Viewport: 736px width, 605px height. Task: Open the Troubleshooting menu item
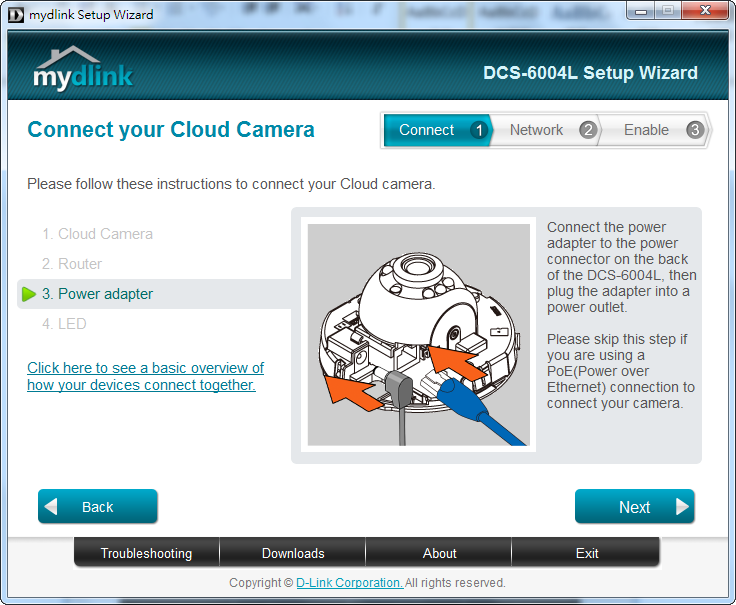click(x=146, y=553)
